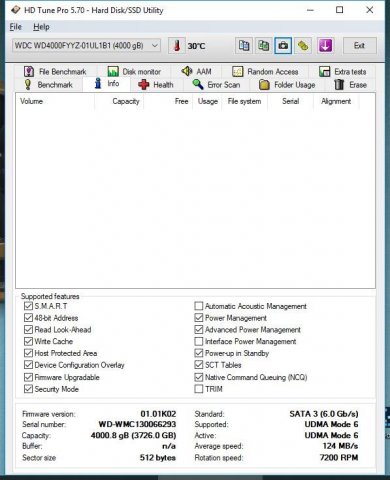
Task: Toggle the Automatic Acoustic Management checkbox
Action: tap(199, 306)
